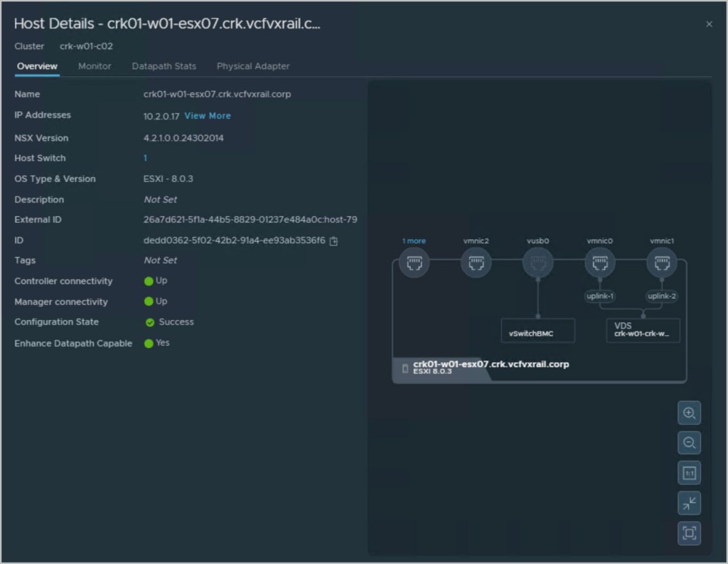728x564 pixels.
Task: Click the ID value dedd0362-5f02-42b2-91a4-ee93ab3536f6
Action: coord(234,240)
